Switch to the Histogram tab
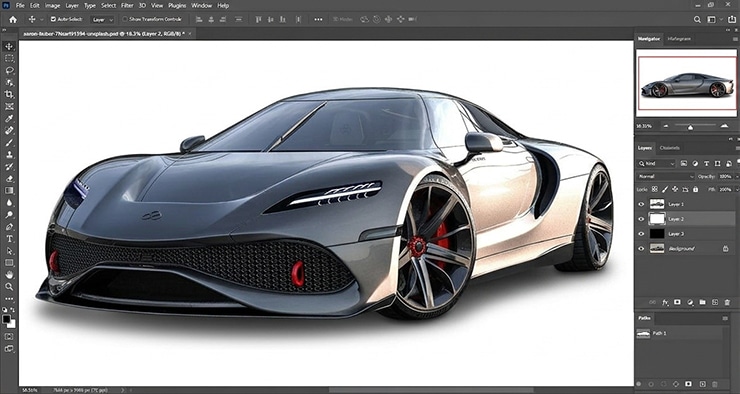The image size is (740, 394). click(680, 39)
